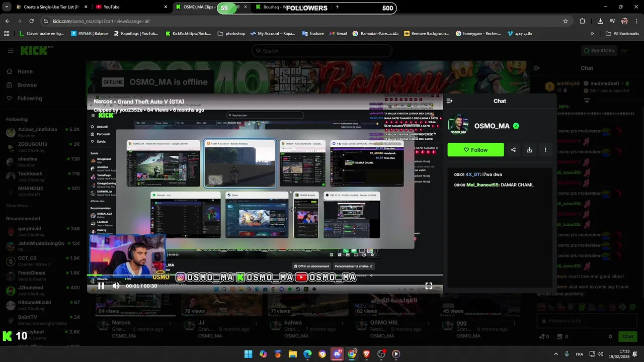Click the address bar URL
This screenshot has height=362, width=644.
101,21
